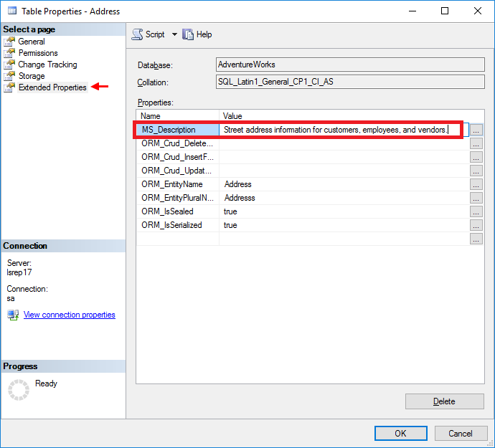The width and height of the screenshot is (495, 448).
Task: Select the General page icon
Action: click(x=9, y=42)
